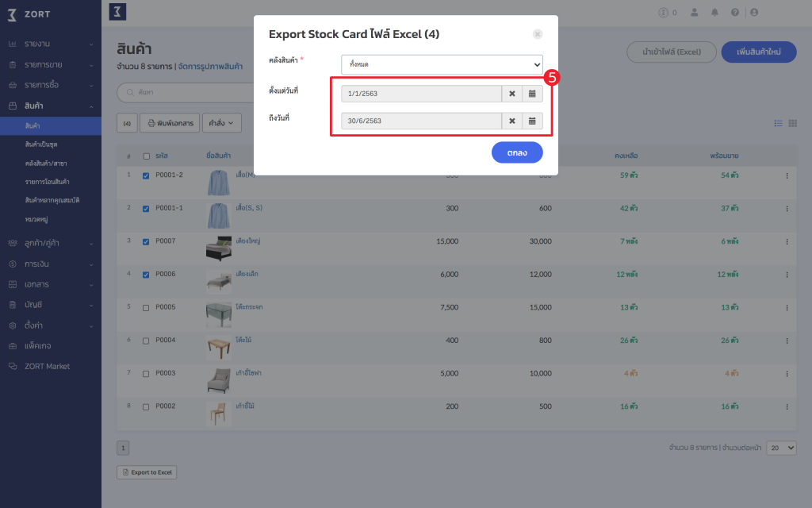Screen dimensions: 812x508
Task: Click the ตกลง confirm button
Action: pos(517,152)
